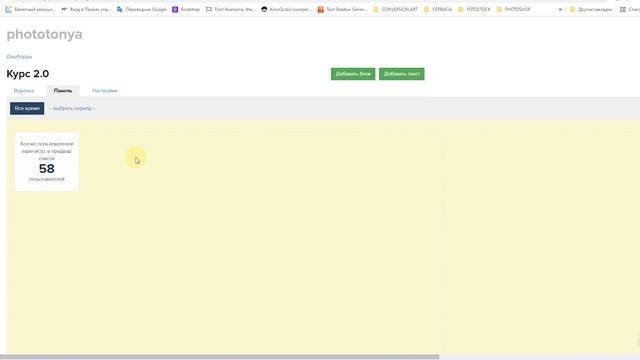The image size is (640, 360).
Task: Open the 'Вход в Панель упр...' bookmark
Action: (86, 9)
